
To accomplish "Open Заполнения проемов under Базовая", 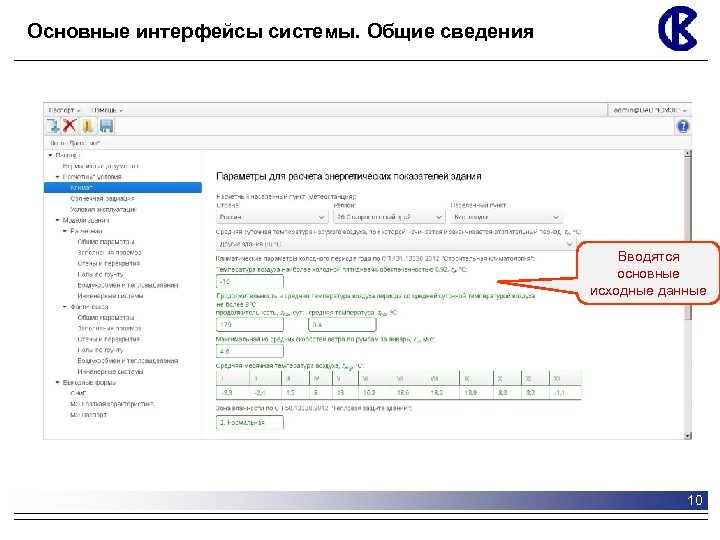I will pos(109,253).
